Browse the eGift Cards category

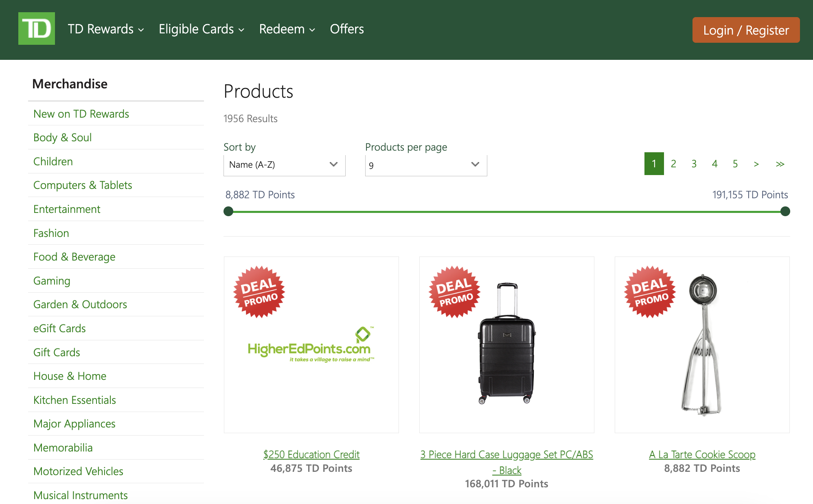coord(59,328)
